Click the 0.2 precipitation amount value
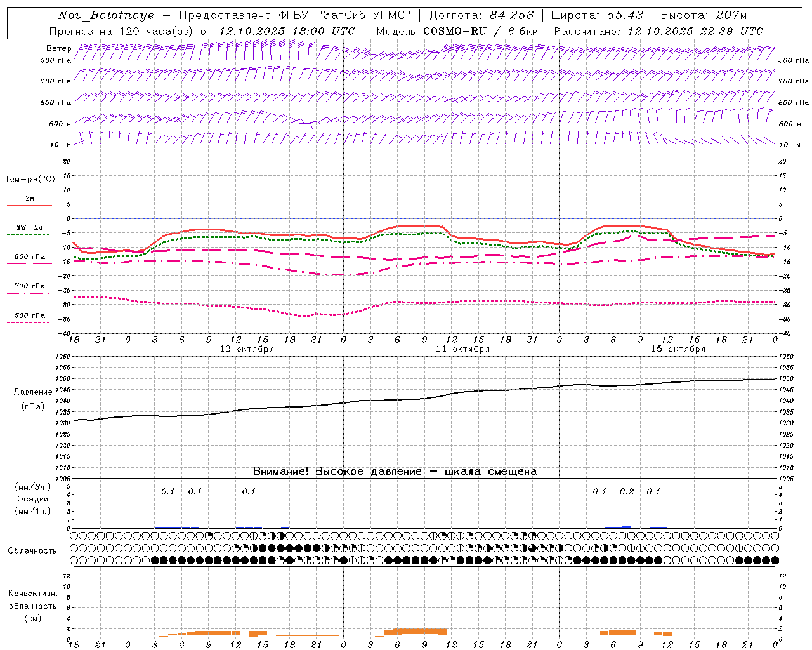The width and height of the screenshot is (812, 650). click(x=627, y=491)
